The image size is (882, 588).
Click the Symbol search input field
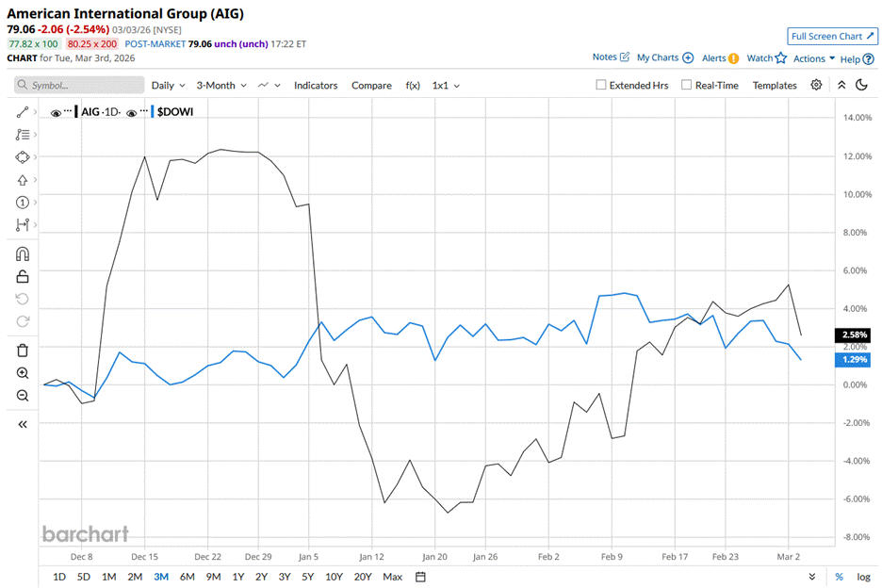78,85
